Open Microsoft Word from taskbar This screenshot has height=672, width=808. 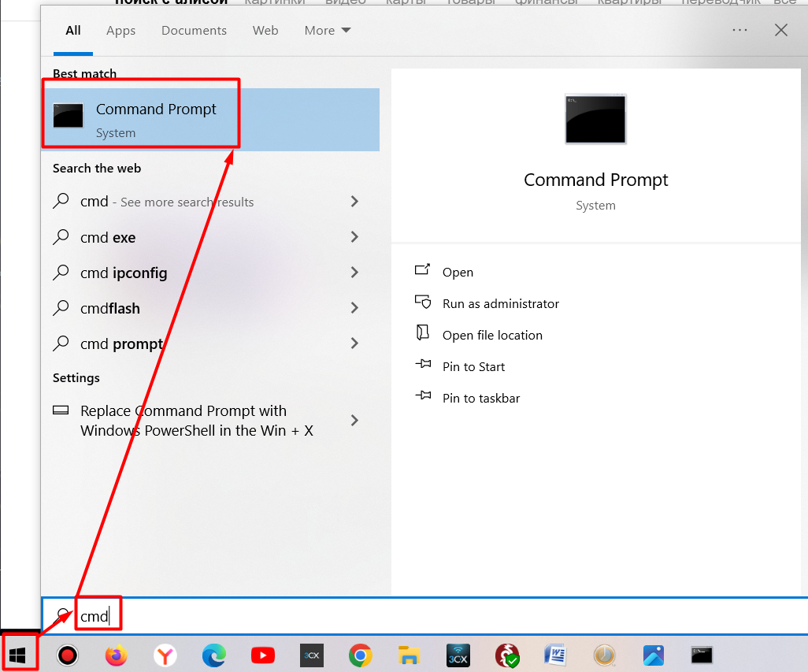tap(556, 655)
